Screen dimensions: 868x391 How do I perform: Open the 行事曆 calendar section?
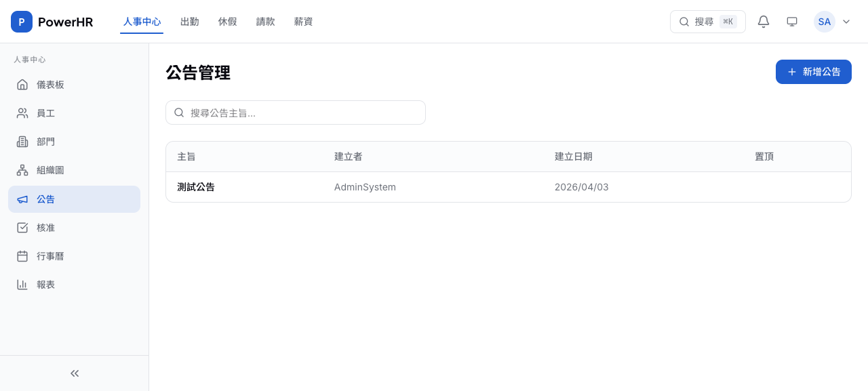pyautogui.click(x=50, y=255)
